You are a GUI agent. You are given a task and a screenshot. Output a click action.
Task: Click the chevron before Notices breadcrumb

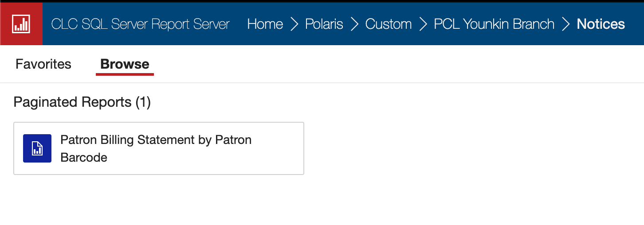566,24
